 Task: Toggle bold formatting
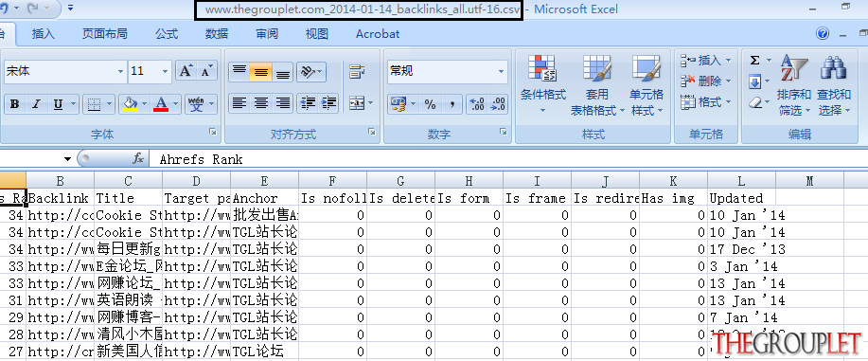tap(15, 104)
